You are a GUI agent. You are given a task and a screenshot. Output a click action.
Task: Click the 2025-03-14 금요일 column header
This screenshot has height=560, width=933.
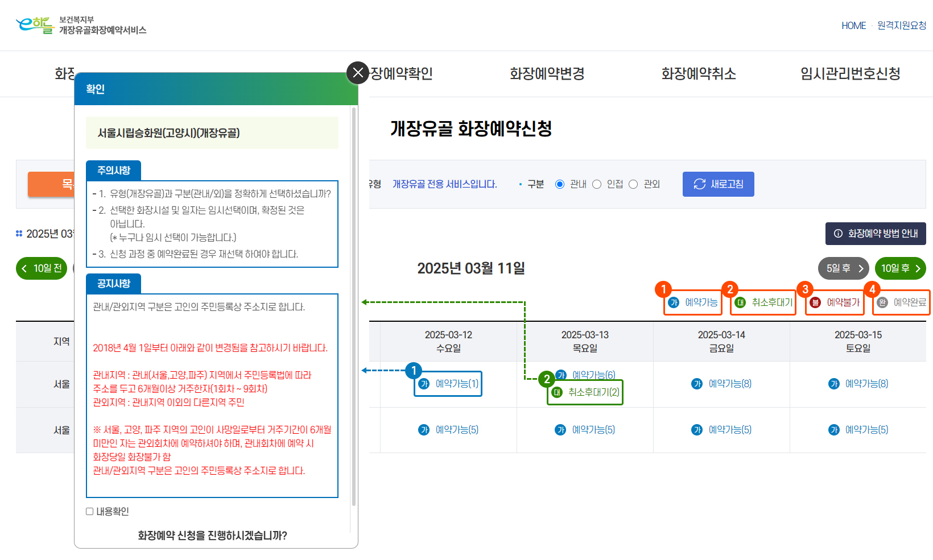tap(721, 341)
